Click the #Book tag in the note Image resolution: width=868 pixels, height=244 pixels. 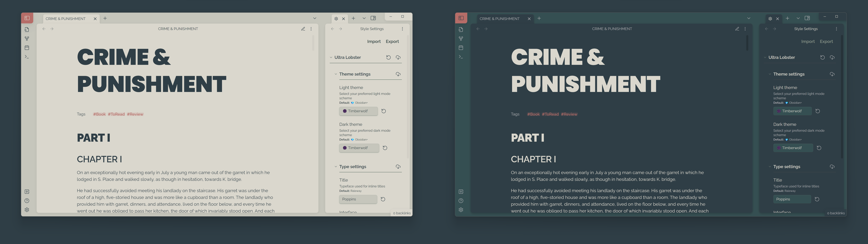tap(99, 114)
